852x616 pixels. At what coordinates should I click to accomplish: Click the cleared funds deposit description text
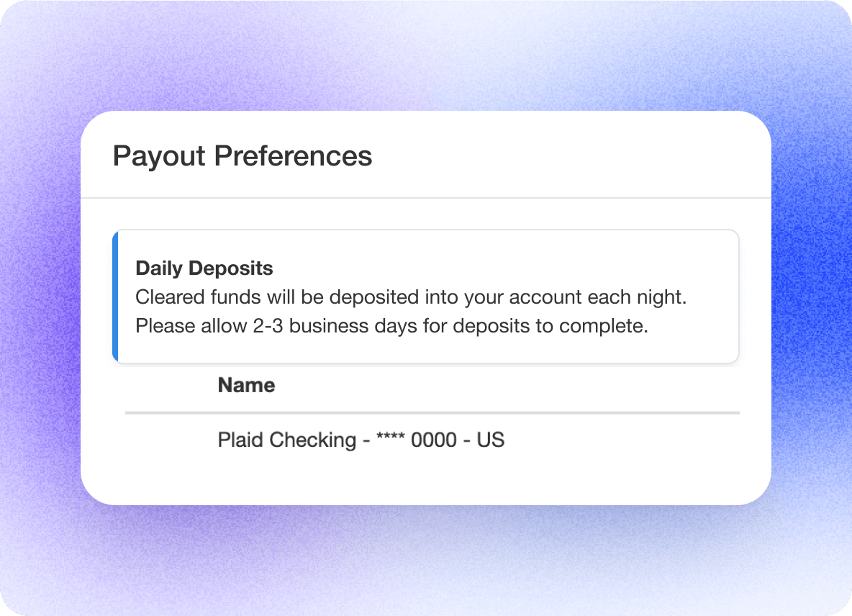[x=410, y=296]
